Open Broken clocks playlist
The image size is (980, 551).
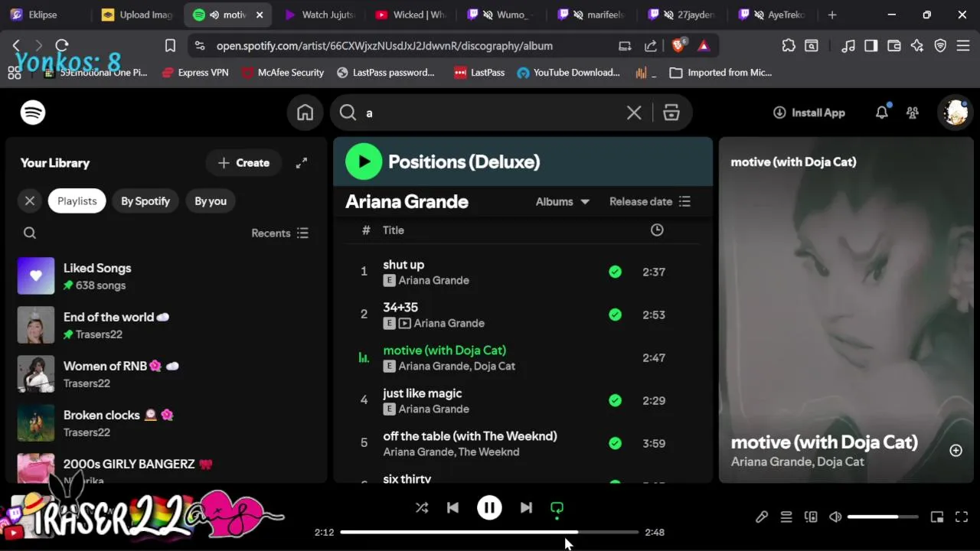pos(166,423)
